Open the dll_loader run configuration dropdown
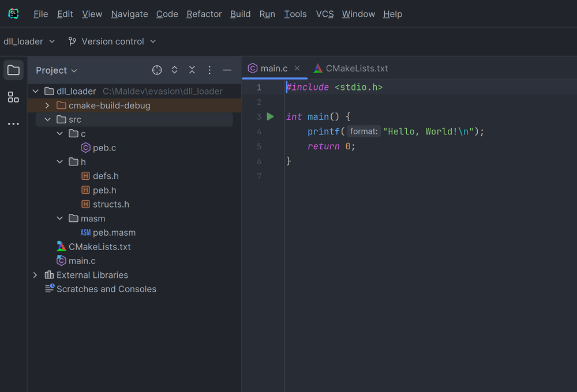Screen dimensions: 577x392 (x=29, y=41)
